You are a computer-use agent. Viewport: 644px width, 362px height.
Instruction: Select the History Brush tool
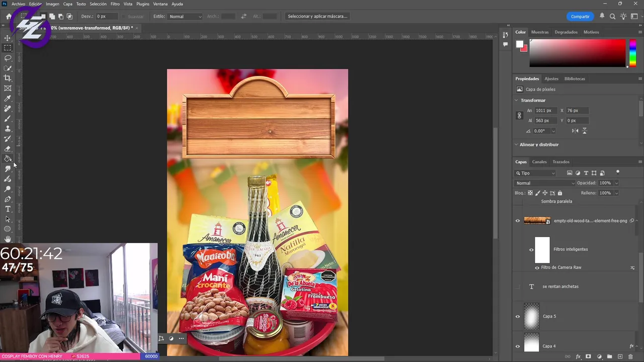pos(8,138)
